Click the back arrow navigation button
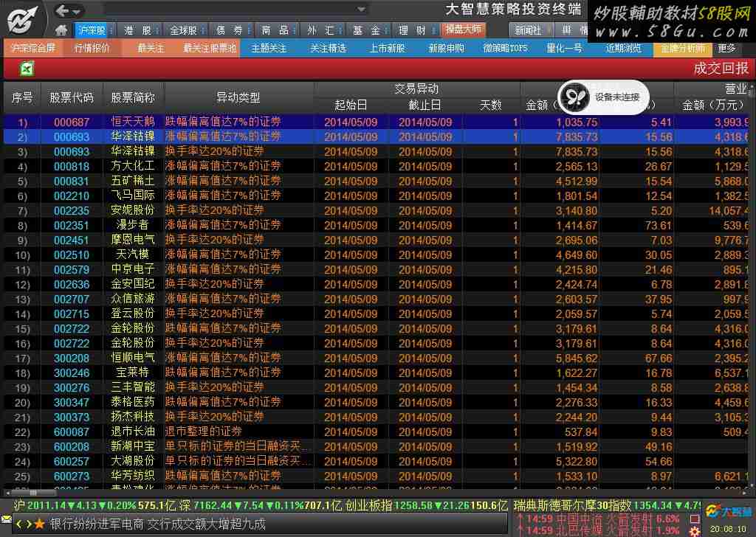Viewport: 756px width, 537px height. click(63, 10)
